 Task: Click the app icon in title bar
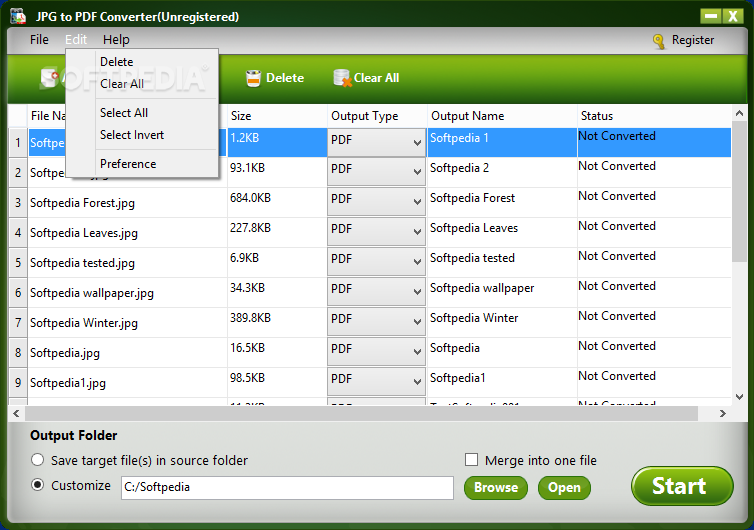coord(18,16)
